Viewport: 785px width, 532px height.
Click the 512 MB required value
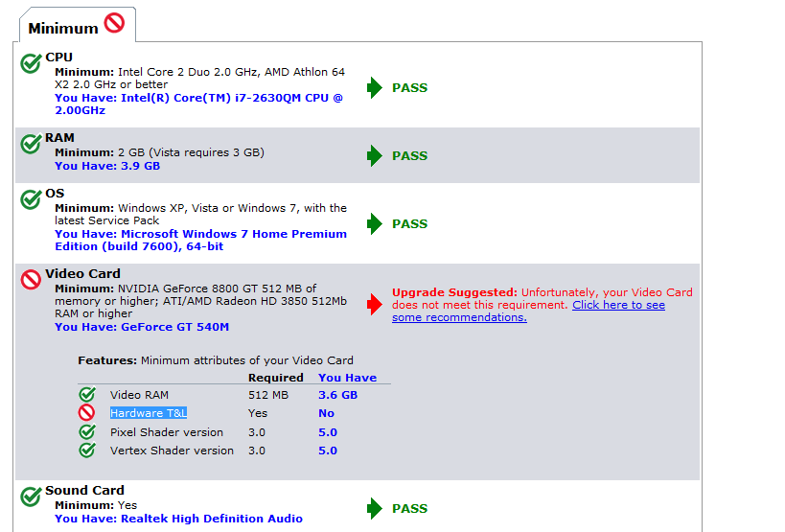268,395
